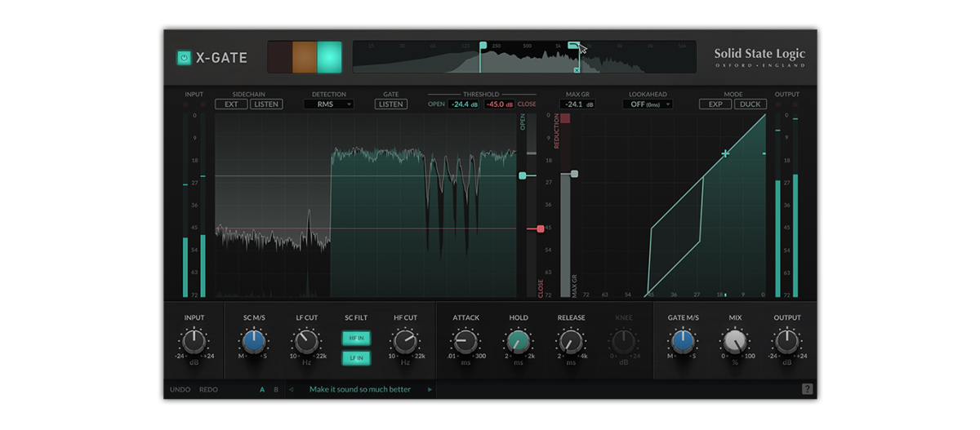Click the Max GR -24.1 dB field
Image resolution: width=980 pixels, height=430 pixels.
[577, 104]
